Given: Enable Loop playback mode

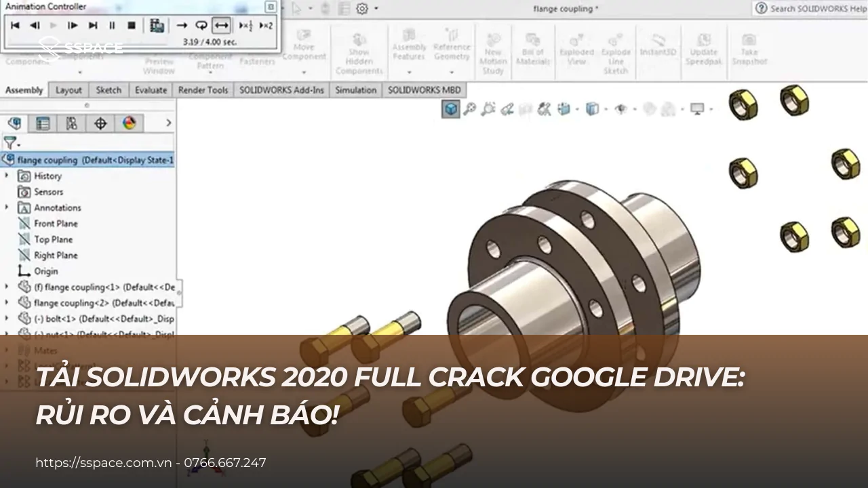Looking at the screenshot, I should (201, 26).
